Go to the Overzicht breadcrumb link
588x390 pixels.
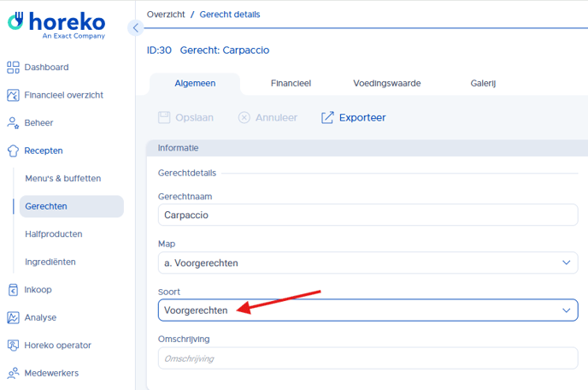pos(166,15)
